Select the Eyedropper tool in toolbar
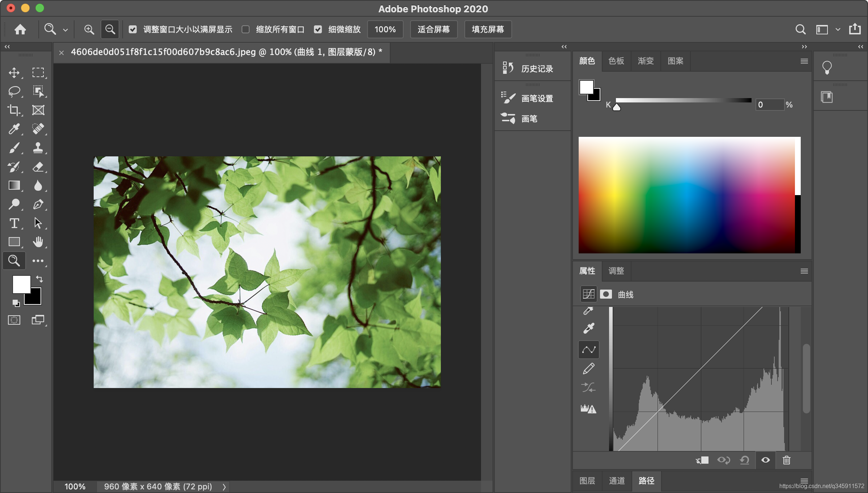 point(14,129)
